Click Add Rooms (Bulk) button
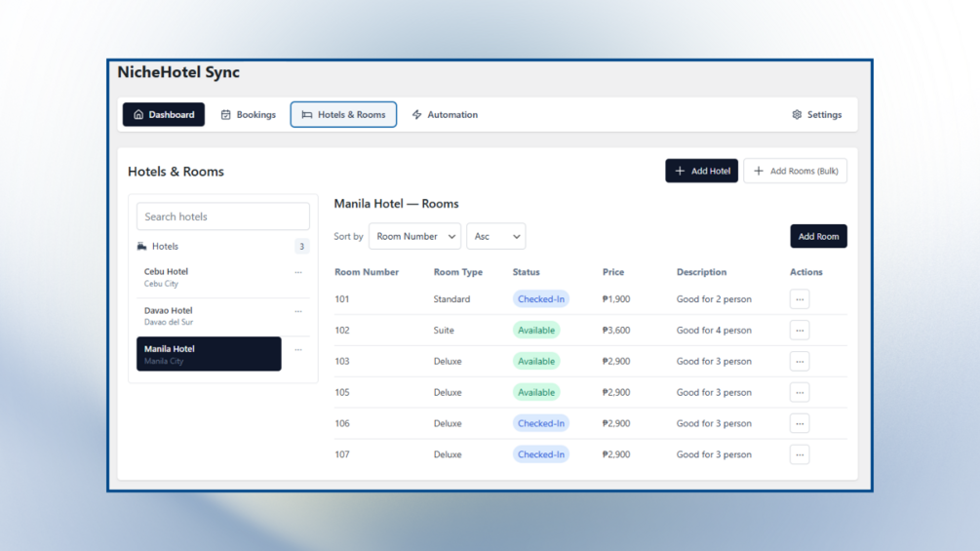 click(795, 171)
